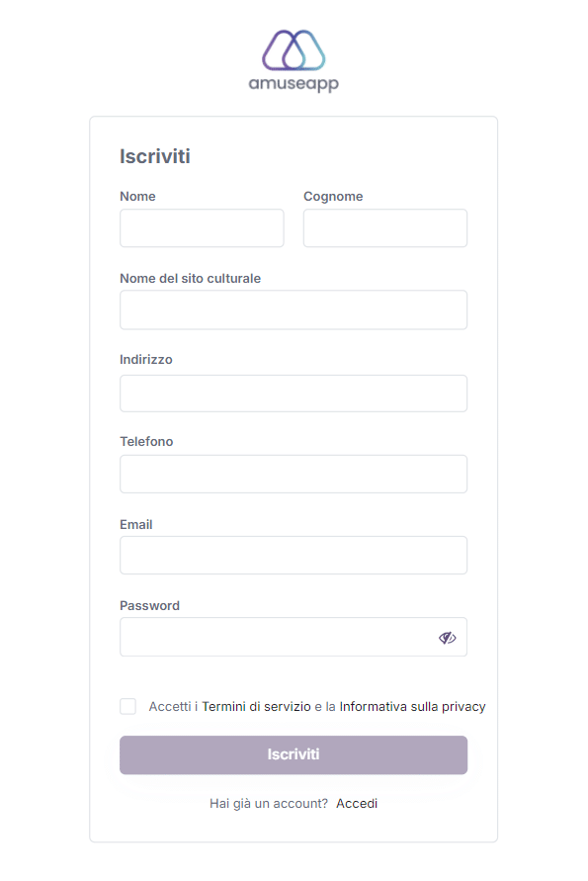Screen dimensions: 588x881
Task: Click the Email text field
Action: 294,555
